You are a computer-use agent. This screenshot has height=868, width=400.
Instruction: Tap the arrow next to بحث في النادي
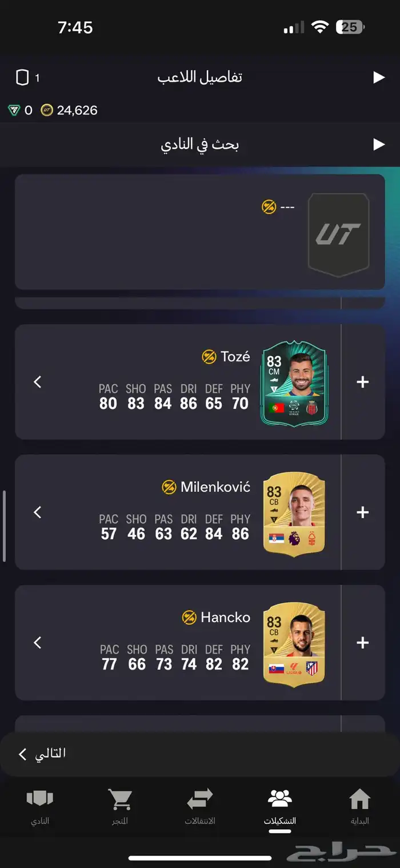pos(379,144)
